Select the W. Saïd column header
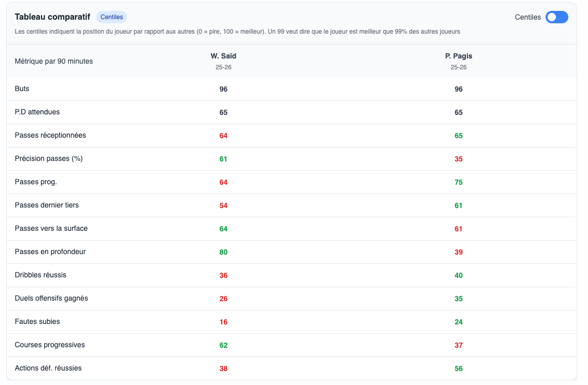The height and width of the screenshot is (385, 588). [223, 56]
